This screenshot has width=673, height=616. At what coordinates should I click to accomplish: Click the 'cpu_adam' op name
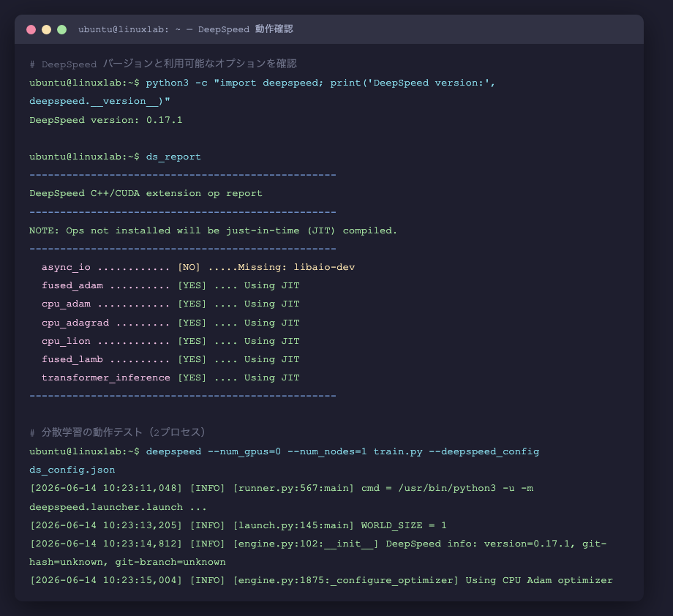[x=66, y=304]
